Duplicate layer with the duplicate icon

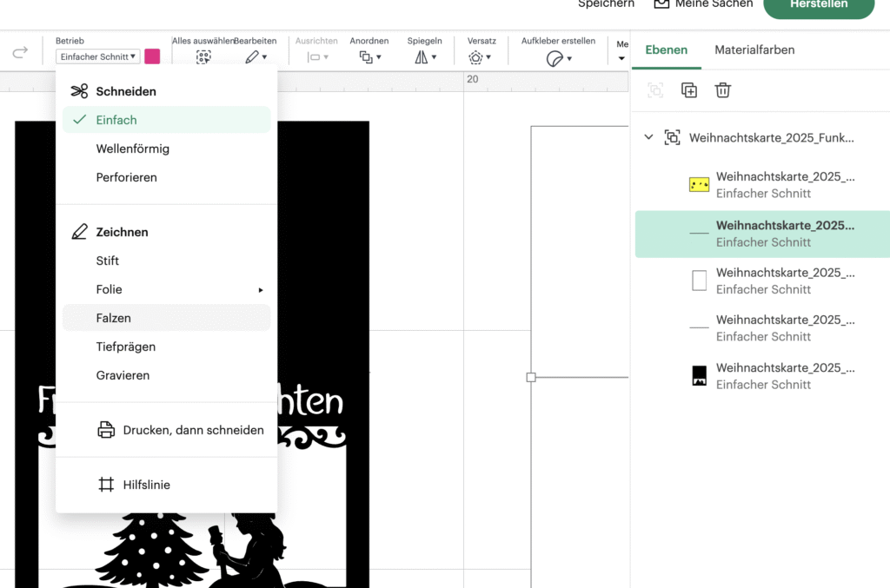(689, 90)
